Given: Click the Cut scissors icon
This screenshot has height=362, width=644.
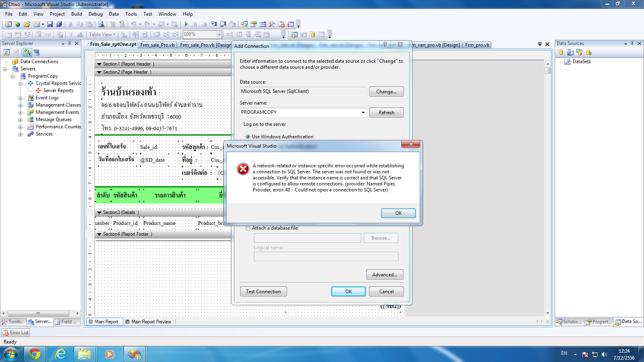Looking at the screenshot, I should coord(70,24).
